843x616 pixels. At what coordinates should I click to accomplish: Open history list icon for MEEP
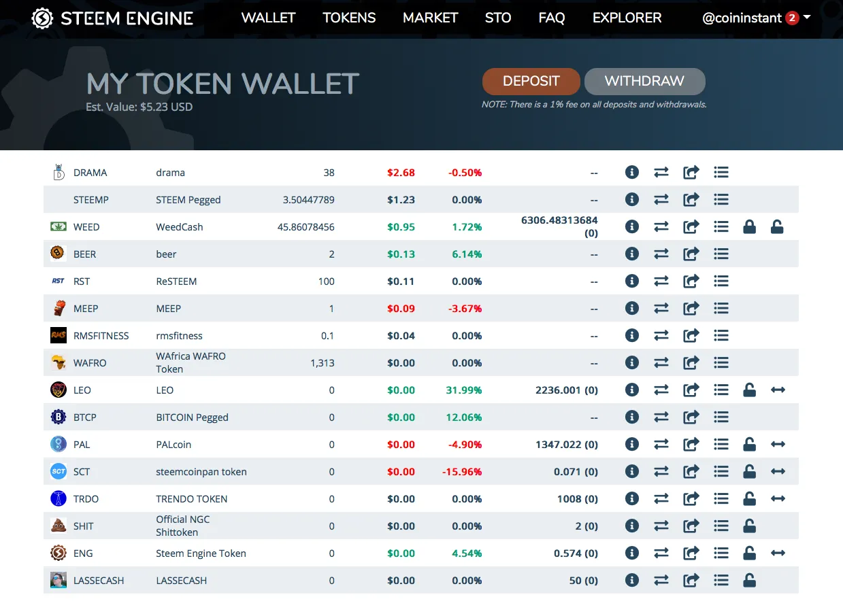coord(721,309)
